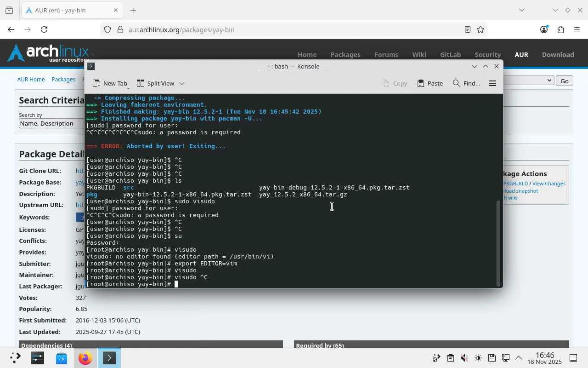Click the Split View button in Konsole
This screenshot has height=368, width=588.
(x=155, y=83)
